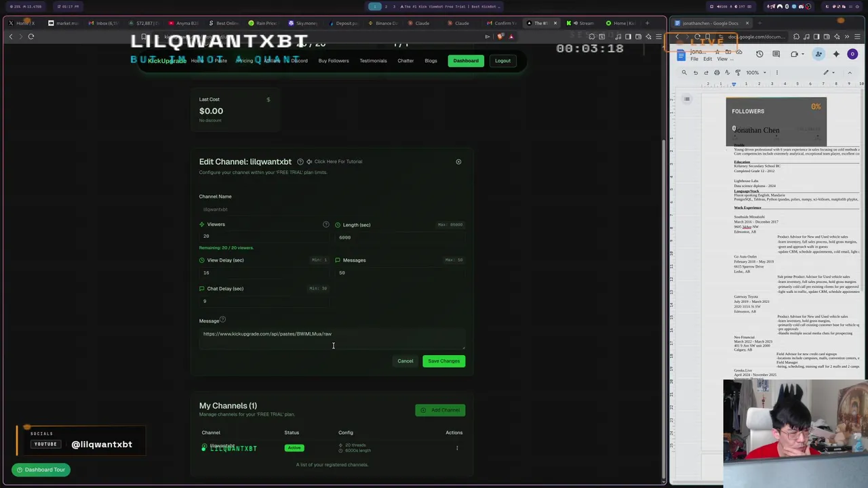Open actions menu for lilqwantxbt channel
868x488 pixels.
click(x=457, y=448)
